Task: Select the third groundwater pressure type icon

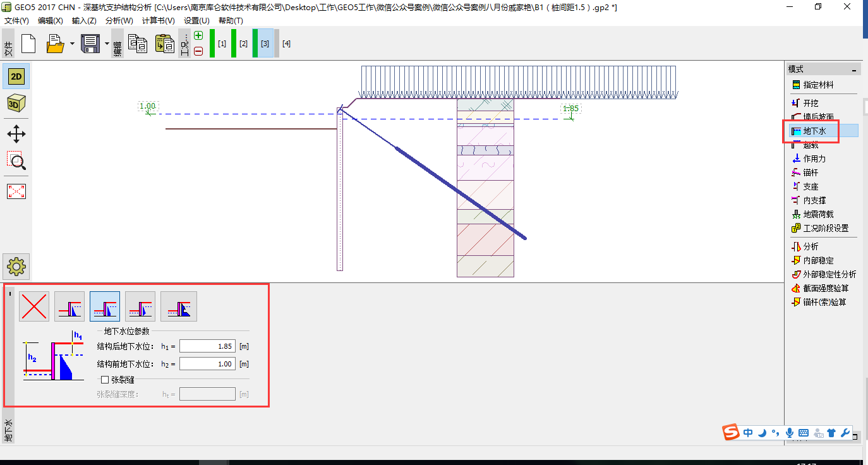Action: (x=140, y=307)
